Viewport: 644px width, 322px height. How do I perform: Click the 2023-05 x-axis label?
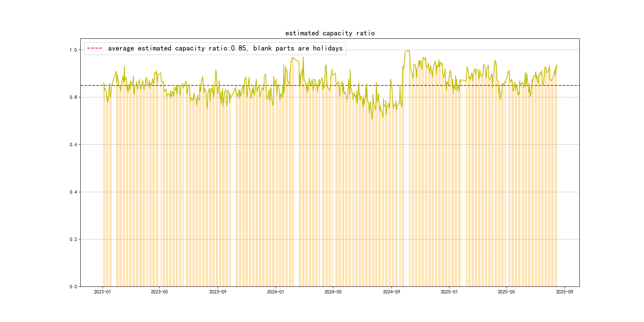159,292
